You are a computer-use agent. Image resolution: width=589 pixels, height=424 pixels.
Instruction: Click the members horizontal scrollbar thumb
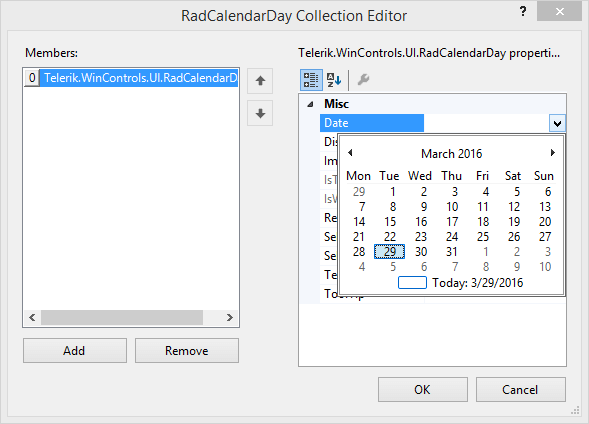(122, 318)
